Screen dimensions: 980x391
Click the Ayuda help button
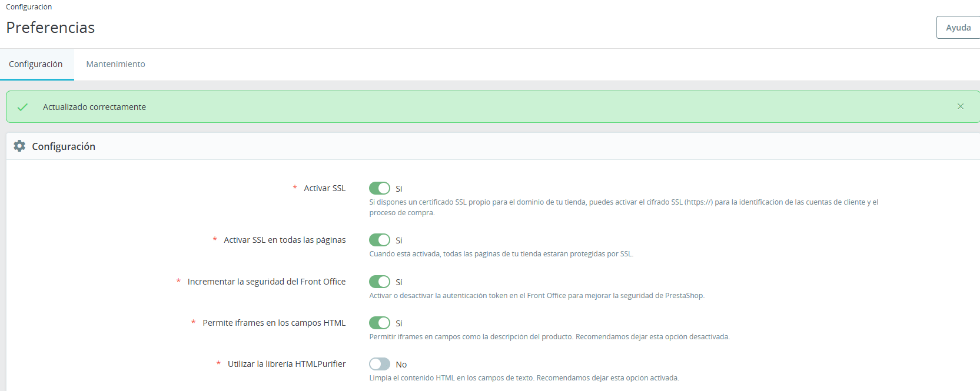click(x=958, y=28)
